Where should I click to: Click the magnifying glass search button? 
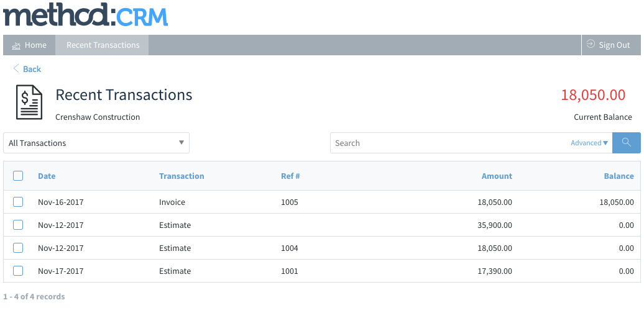click(627, 143)
